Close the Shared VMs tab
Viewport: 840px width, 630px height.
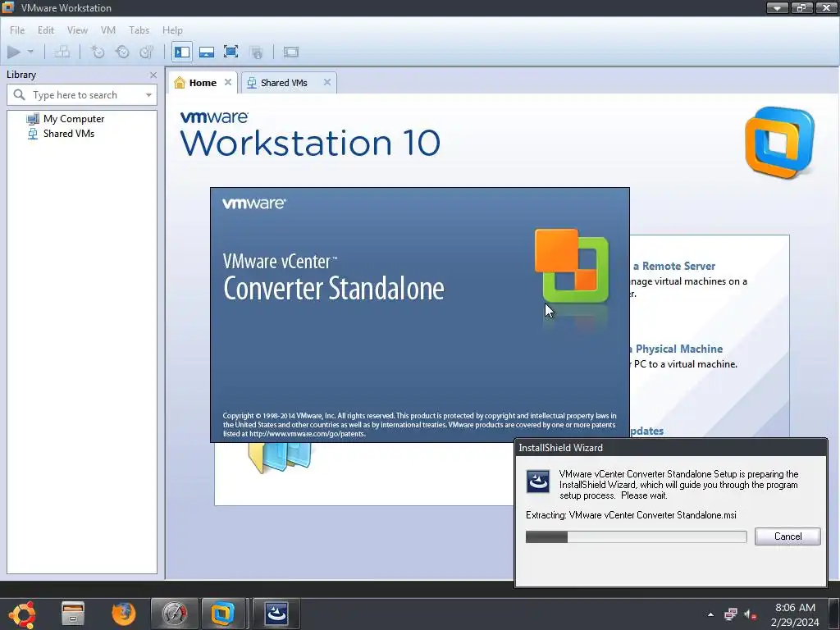point(326,82)
